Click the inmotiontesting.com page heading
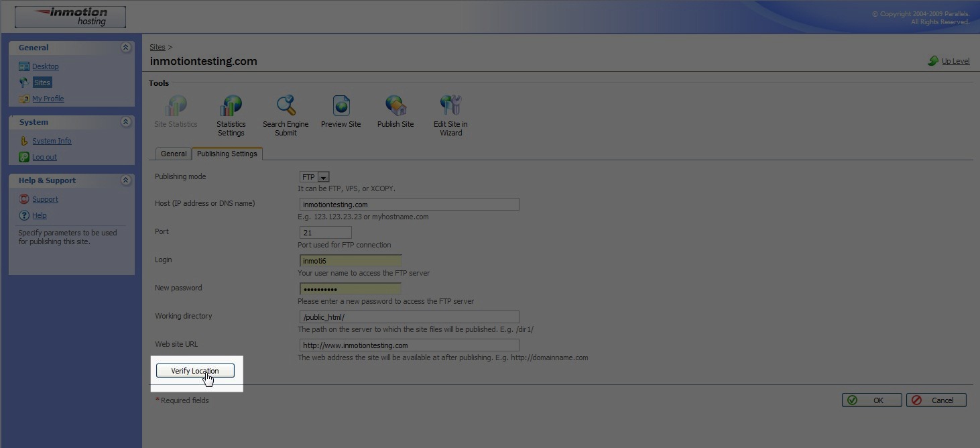 (x=204, y=61)
